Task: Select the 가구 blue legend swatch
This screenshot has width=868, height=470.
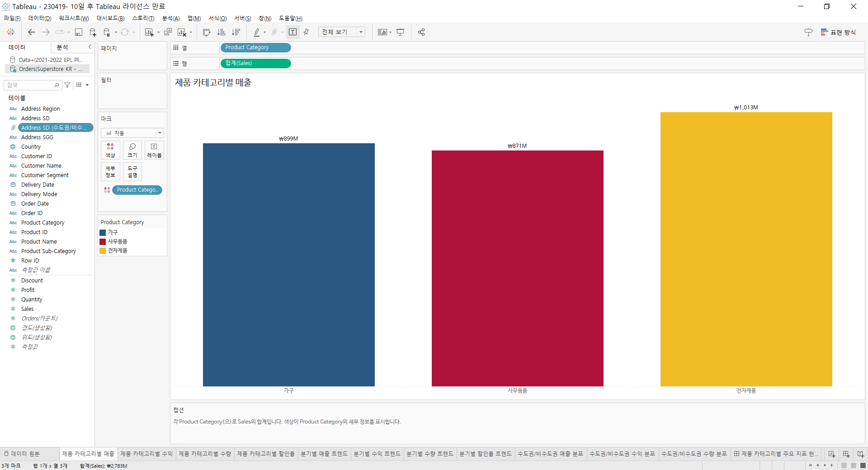Action: click(103, 232)
